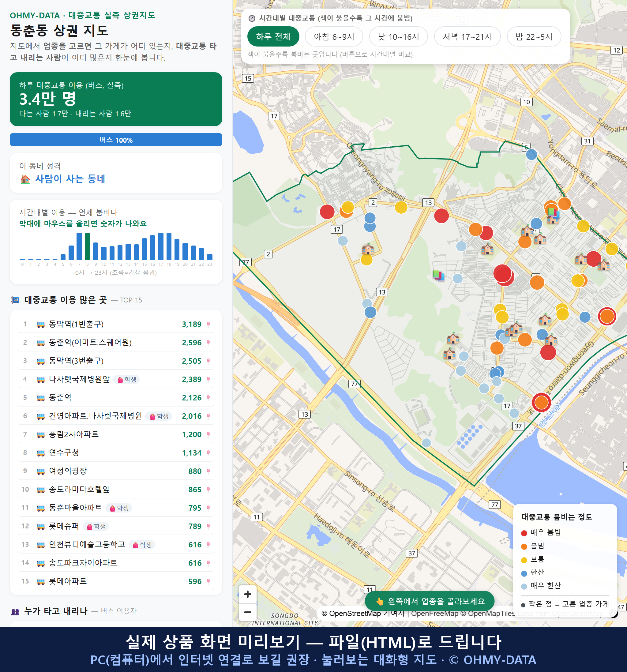Locate 동막역(1번출구) via its pin icon

point(208,325)
